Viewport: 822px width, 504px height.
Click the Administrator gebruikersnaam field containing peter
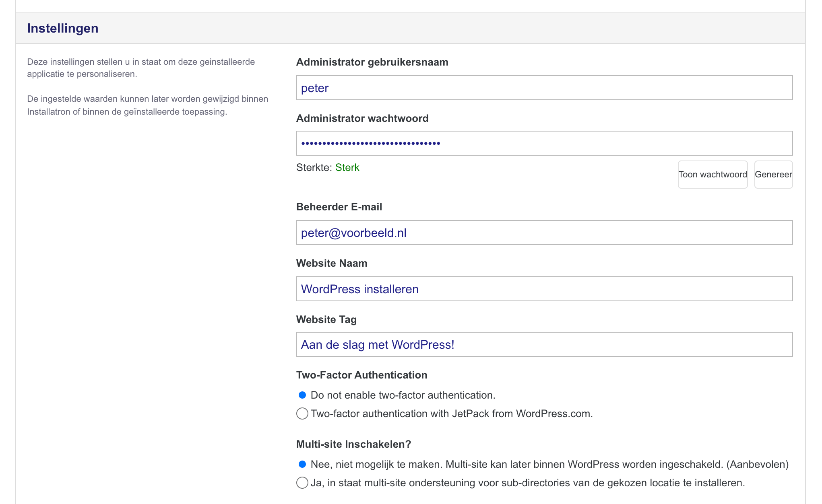(x=544, y=88)
